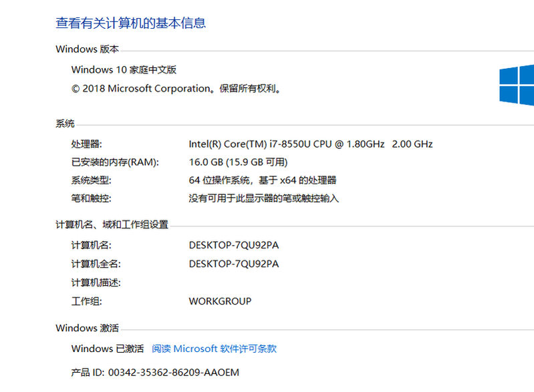Click the 笔和触控 label
The image size is (534, 392).
click(92, 198)
